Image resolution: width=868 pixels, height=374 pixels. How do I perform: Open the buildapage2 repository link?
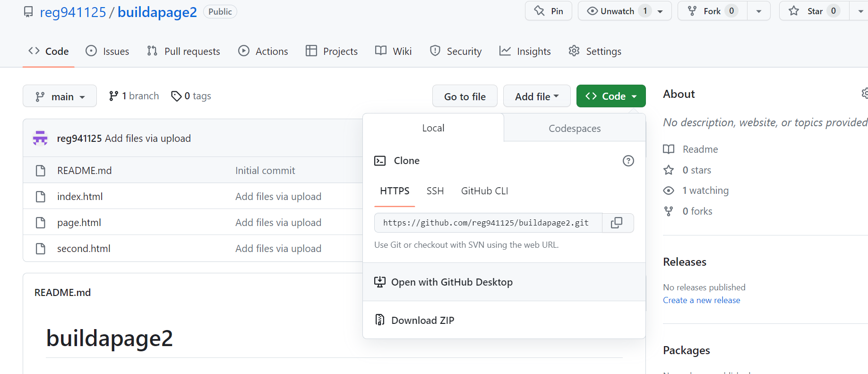[x=157, y=12]
